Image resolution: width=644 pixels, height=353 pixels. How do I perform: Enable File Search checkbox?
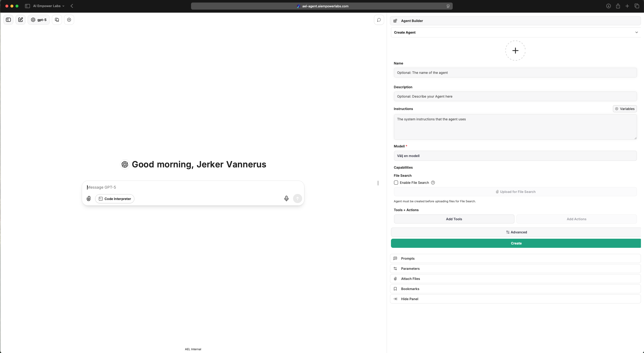pos(396,183)
